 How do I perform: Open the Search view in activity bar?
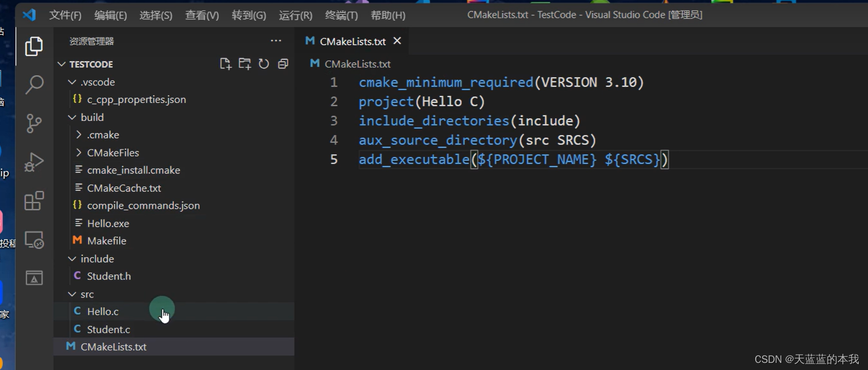click(34, 85)
